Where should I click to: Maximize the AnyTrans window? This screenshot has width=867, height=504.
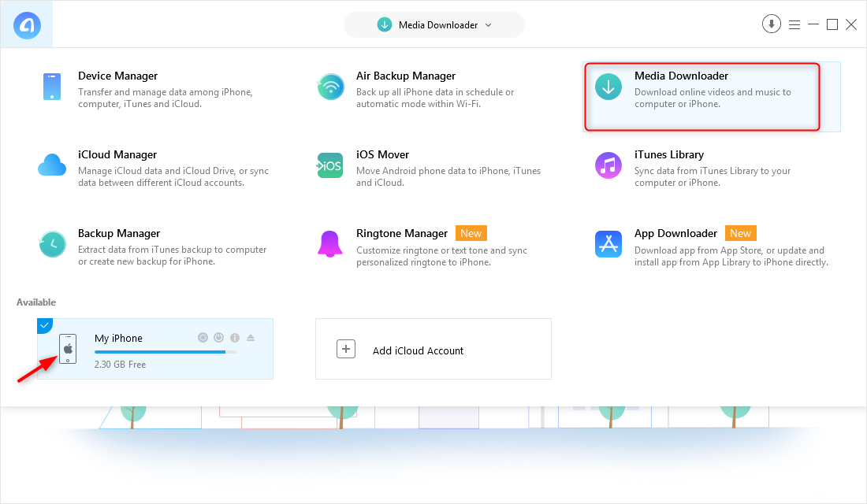tap(832, 24)
